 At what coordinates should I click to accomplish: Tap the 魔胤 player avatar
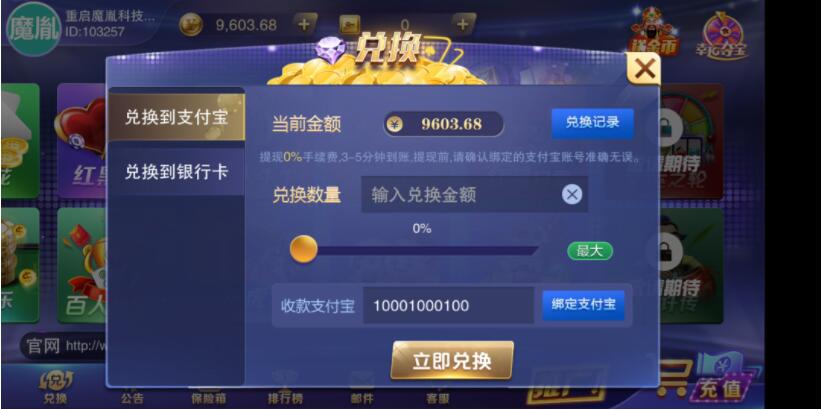coord(34,28)
